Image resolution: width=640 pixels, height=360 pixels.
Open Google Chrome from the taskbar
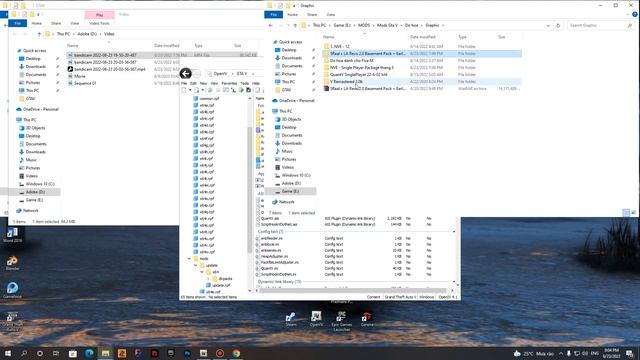[x=236, y=353]
